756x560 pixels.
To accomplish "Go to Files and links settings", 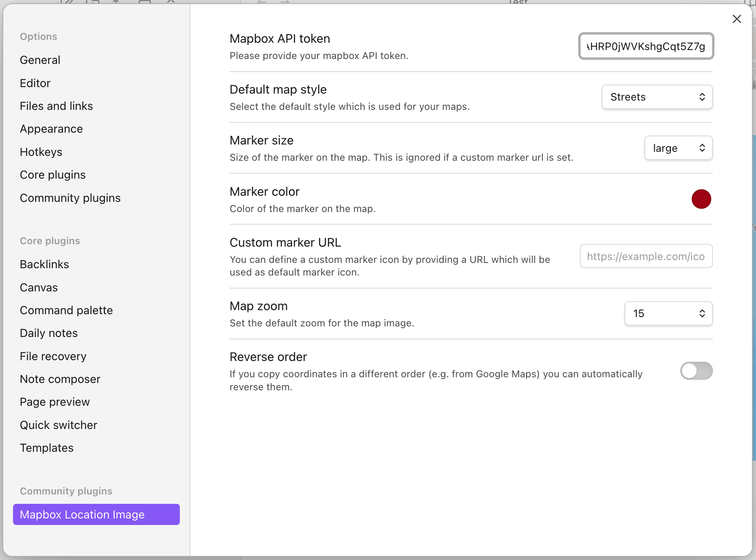I will pyautogui.click(x=56, y=106).
